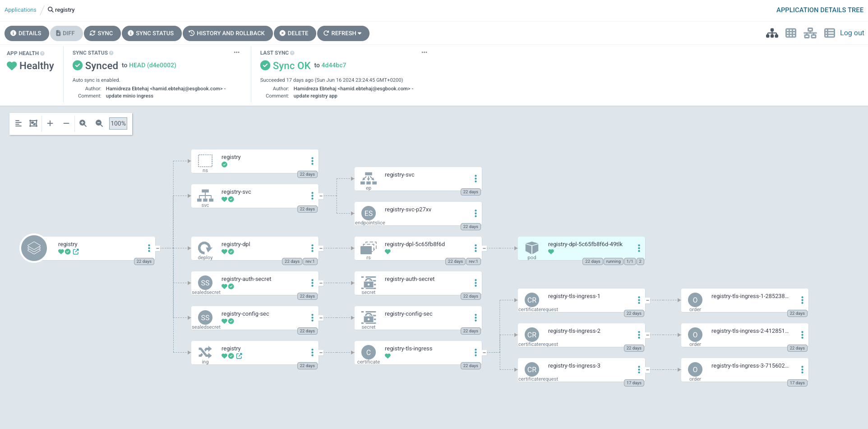Go to the Applications breadcrumb
This screenshot has width=868, height=429.
click(20, 10)
